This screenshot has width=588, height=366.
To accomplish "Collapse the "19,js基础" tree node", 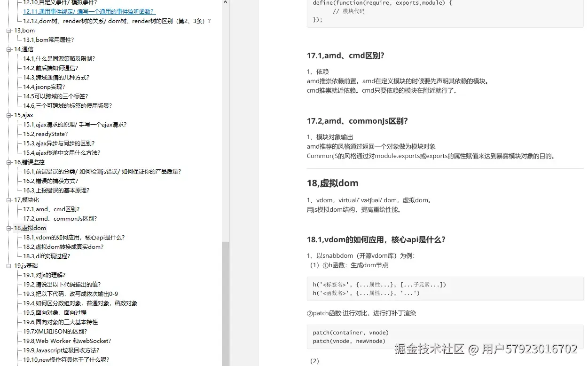I will click(8, 265).
